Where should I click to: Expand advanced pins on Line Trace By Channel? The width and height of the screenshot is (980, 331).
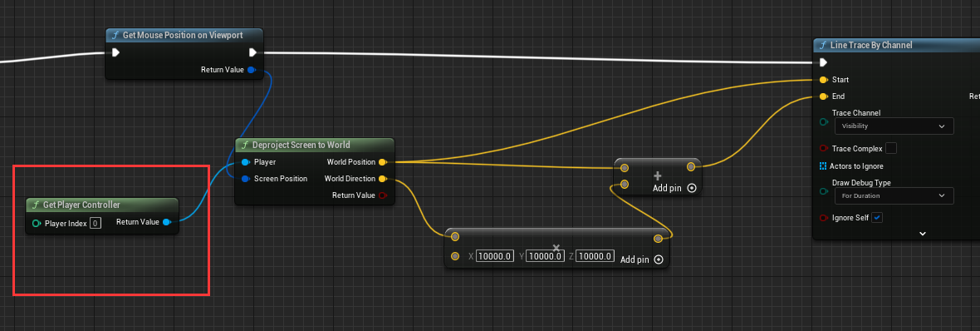[922, 234]
